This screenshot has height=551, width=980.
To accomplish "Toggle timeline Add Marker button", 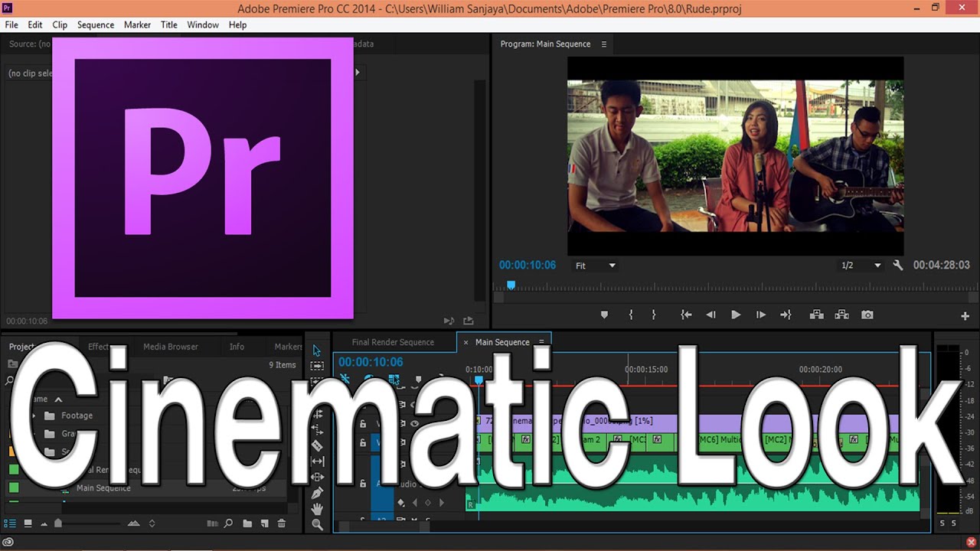I will pos(418,379).
